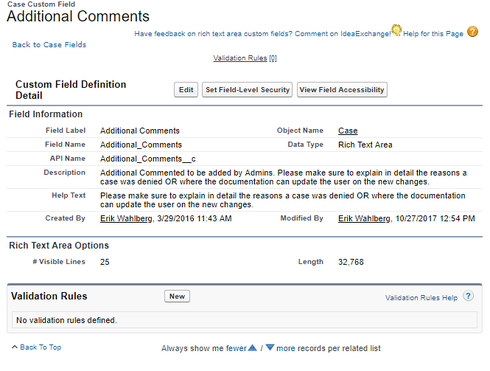This screenshot has width=490, height=371.
Task: Click the View Field Accessibility button
Action: (x=342, y=90)
